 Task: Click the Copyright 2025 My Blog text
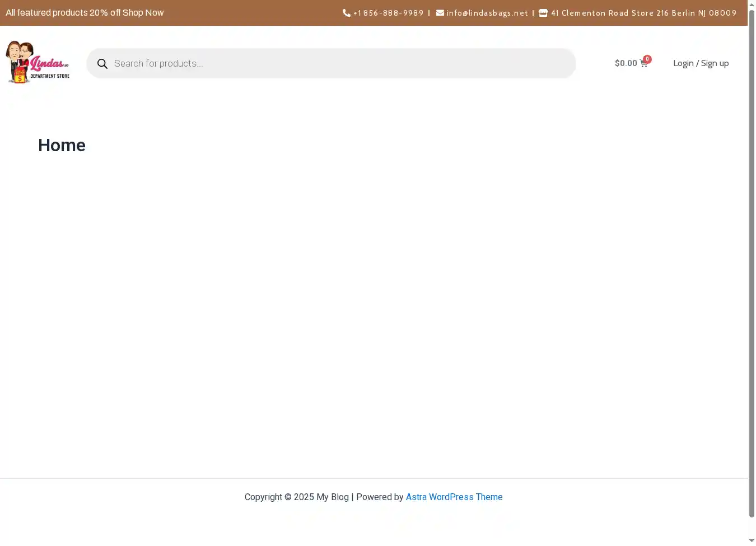click(296, 497)
